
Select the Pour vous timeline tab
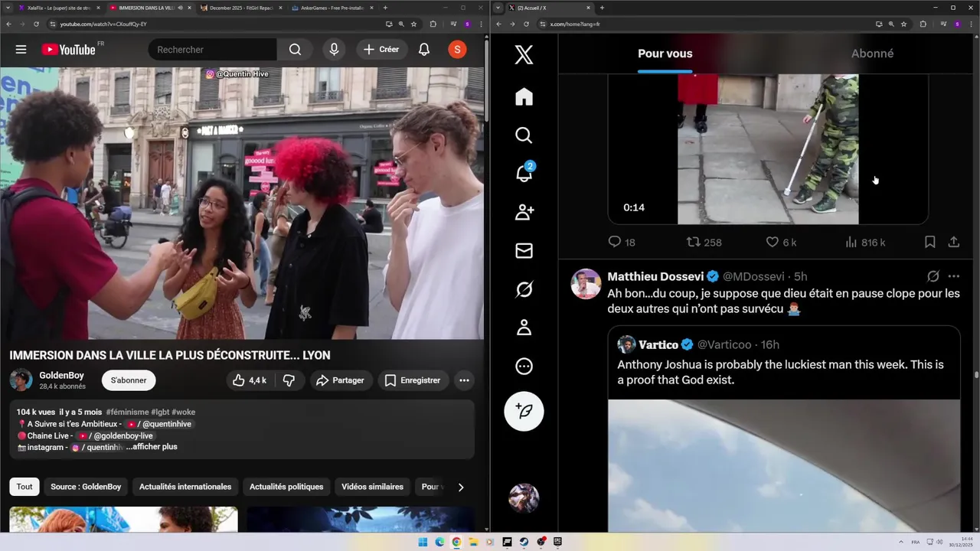[665, 54]
